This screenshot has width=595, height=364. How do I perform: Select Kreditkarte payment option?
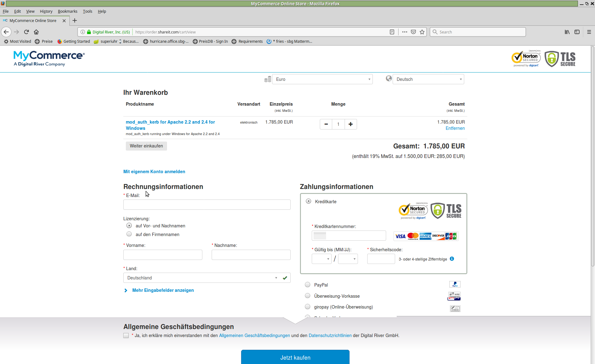point(308,201)
